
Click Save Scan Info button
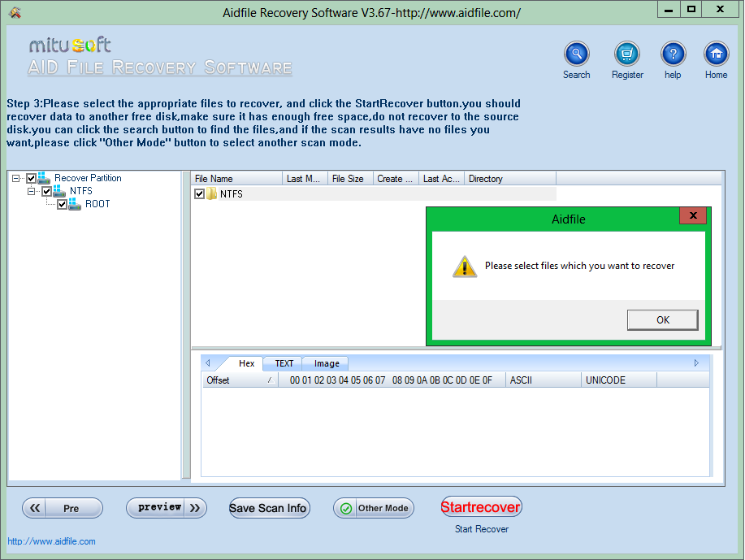click(270, 508)
